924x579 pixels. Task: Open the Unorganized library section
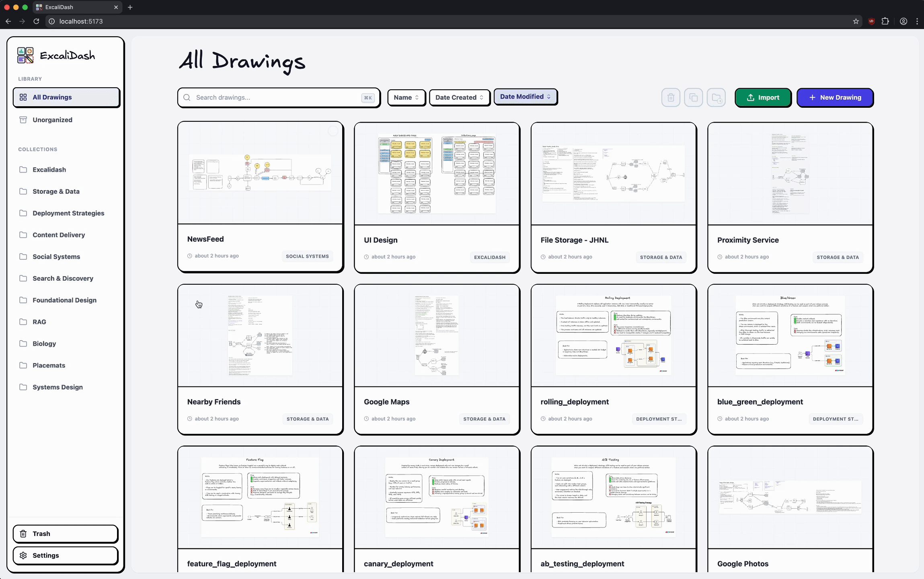click(52, 120)
